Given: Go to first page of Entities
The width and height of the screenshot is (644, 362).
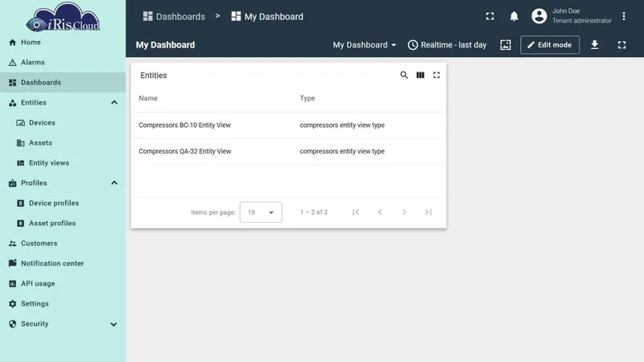Looking at the screenshot, I should click(356, 212).
